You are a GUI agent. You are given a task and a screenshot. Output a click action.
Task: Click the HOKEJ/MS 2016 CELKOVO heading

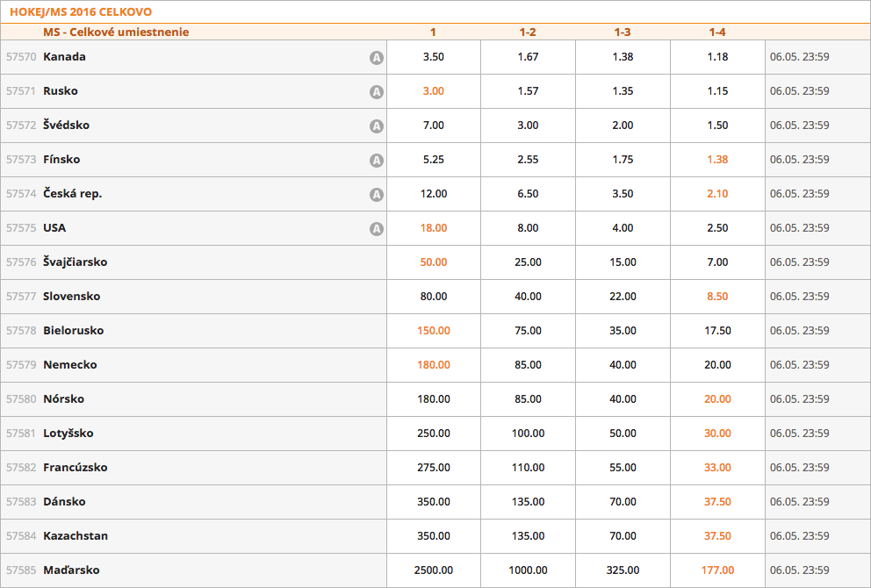click(x=80, y=12)
